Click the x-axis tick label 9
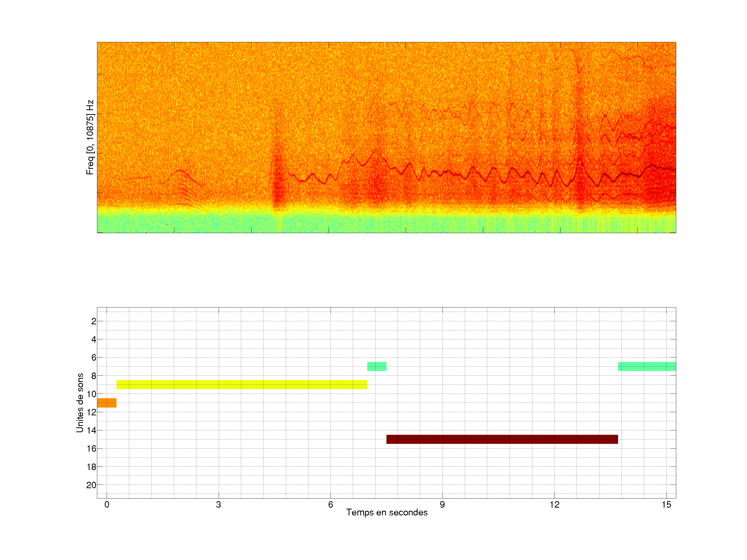747x560 pixels. [x=442, y=505]
